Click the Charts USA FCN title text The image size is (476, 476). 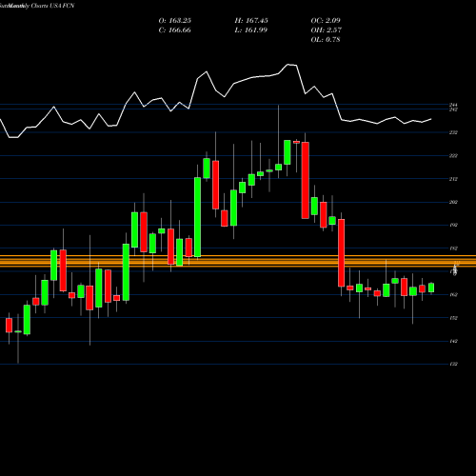(52, 6)
